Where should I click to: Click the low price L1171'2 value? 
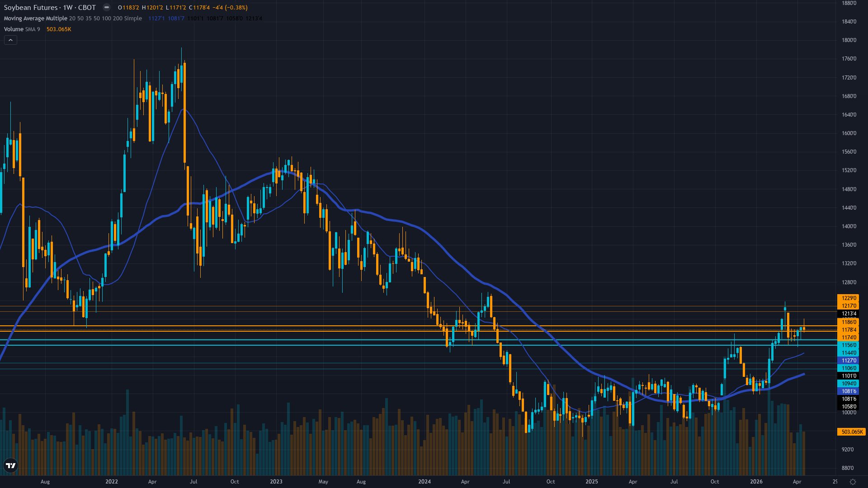point(176,8)
